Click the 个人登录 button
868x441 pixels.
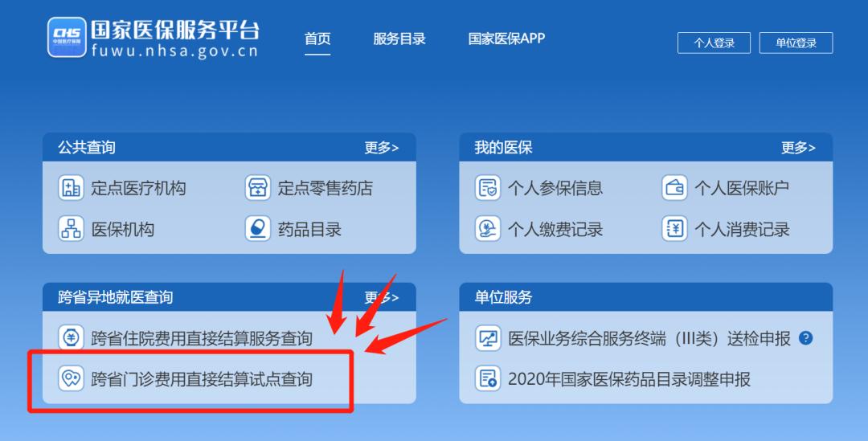coord(714,43)
